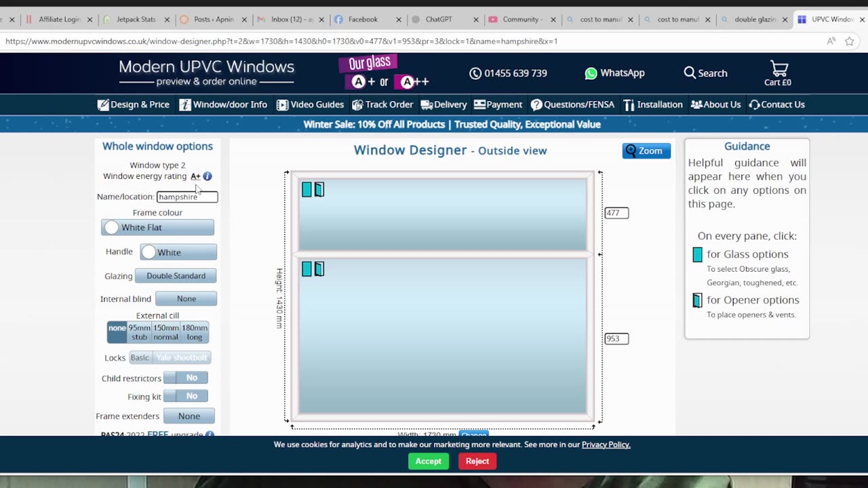Click the Name/location text field
This screenshot has width=868, height=488.
pyautogui.click(x=187, y=197)
